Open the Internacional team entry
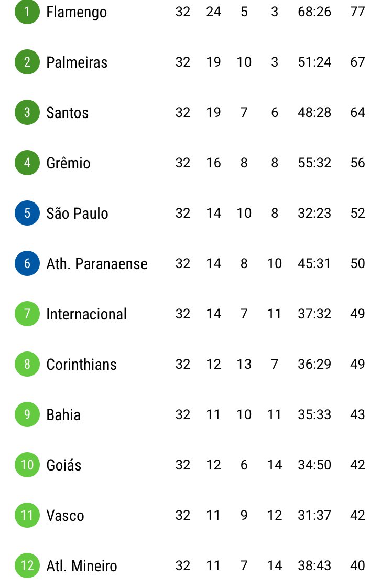Viewport: 392px width, 587px height. click(86, 314)
